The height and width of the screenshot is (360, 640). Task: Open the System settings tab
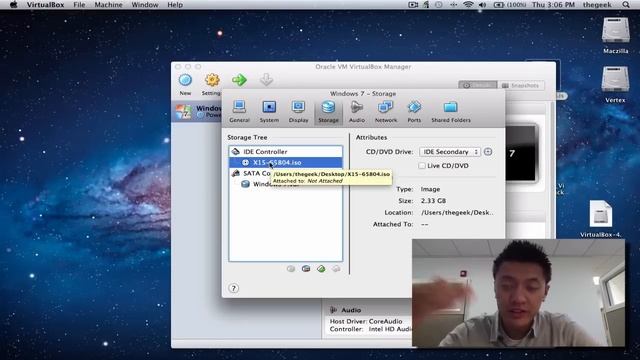click(x=269, y=111)
